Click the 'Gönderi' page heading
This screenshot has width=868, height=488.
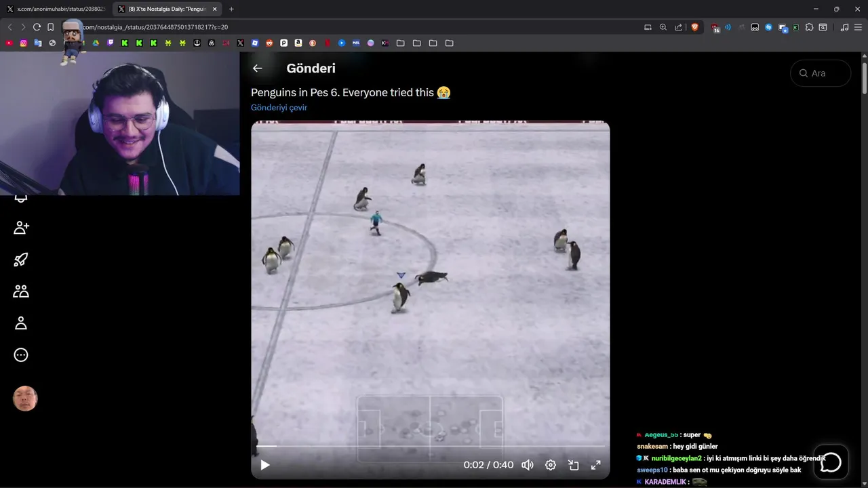(311, 68)
